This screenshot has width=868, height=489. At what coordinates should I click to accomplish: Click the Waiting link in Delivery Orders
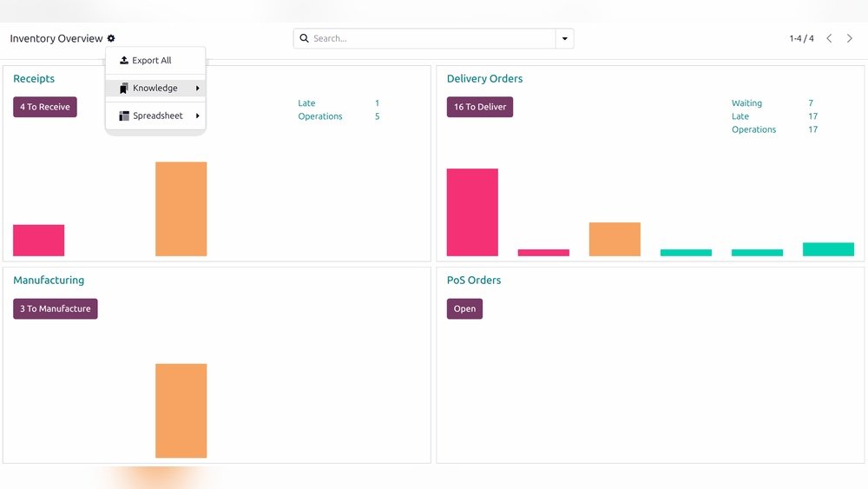(746, 103)
